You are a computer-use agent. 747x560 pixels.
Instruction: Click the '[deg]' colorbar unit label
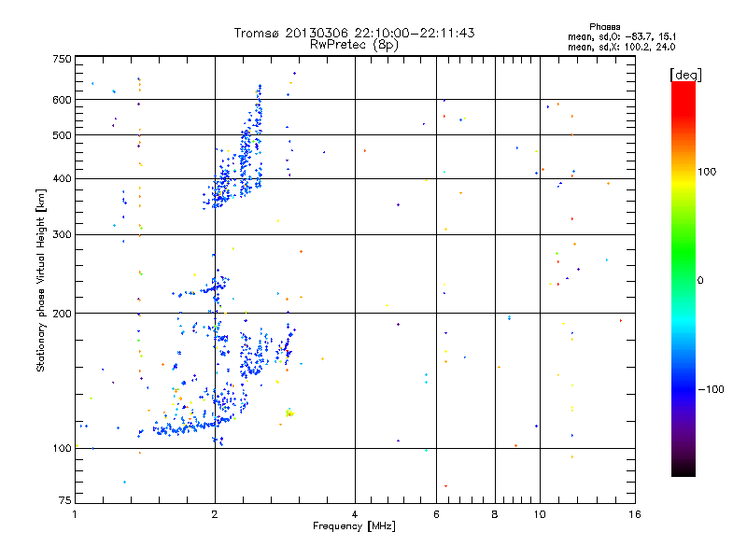685,75
